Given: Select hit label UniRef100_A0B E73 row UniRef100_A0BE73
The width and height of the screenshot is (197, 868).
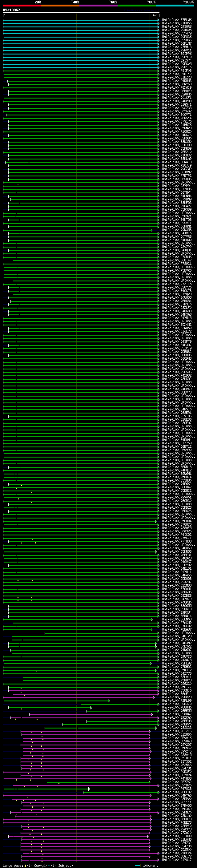Looking at the screenshot, I should [x=177, y=822].
